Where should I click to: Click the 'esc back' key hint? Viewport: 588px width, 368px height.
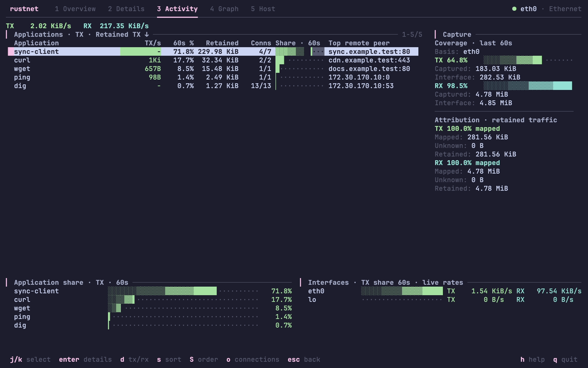[x=304, y=360]
